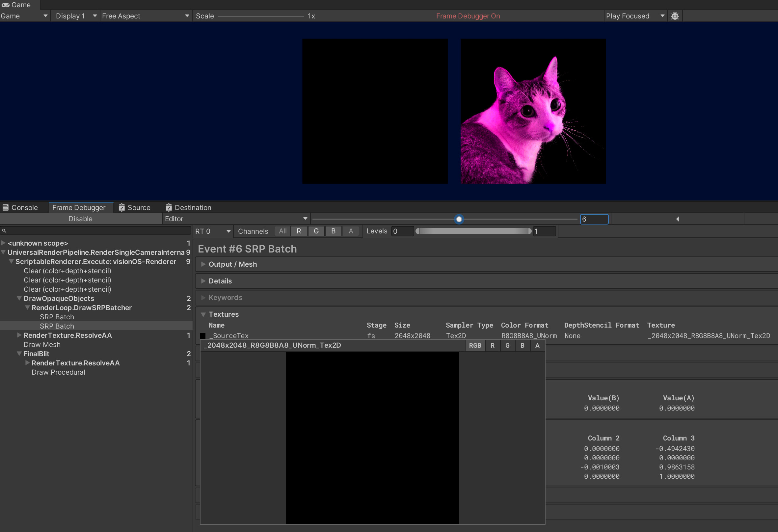Viewport: 778px width, 532px height.
Task: Collapse RenderLoop.DrawSRPBatcher node
Action: pyautogui.click(x=27, y=307)
